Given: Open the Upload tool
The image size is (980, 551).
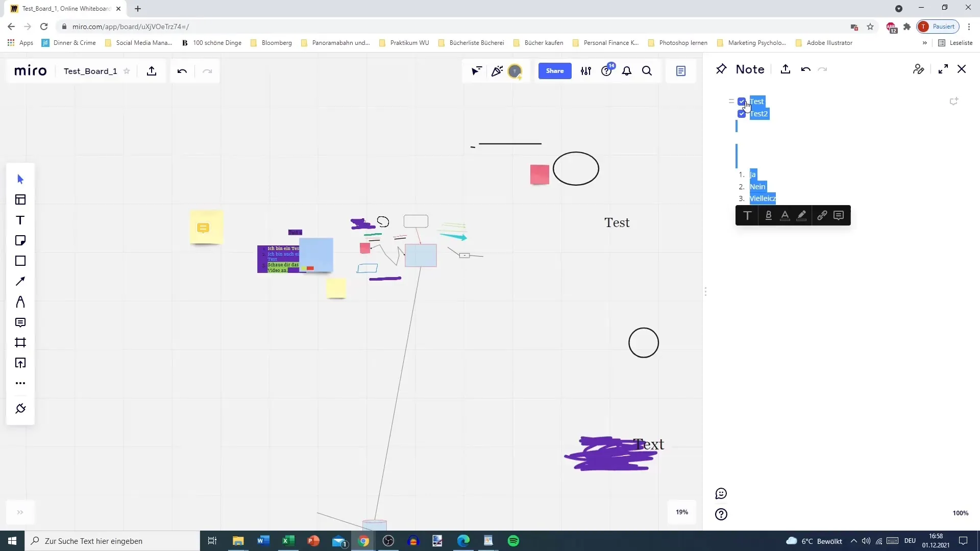Looking at the screenshot, I should (x=20, y=363).
